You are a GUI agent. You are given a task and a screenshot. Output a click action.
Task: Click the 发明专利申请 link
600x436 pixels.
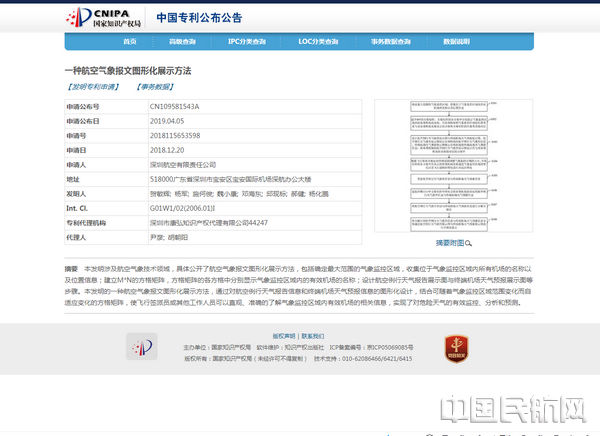(97, 87)
